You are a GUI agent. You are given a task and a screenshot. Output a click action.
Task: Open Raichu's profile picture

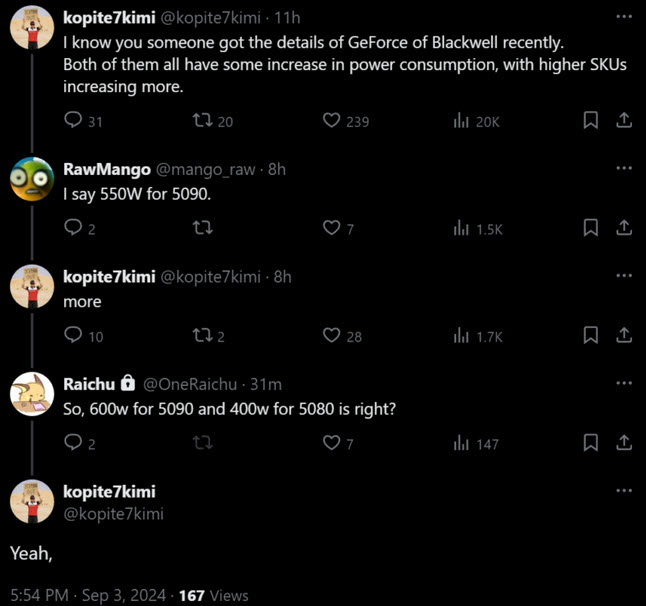(x=32, y=394)
